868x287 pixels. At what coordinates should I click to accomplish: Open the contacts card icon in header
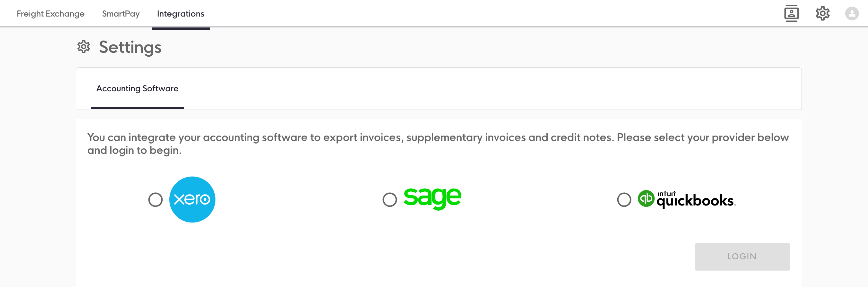point(791,13)
